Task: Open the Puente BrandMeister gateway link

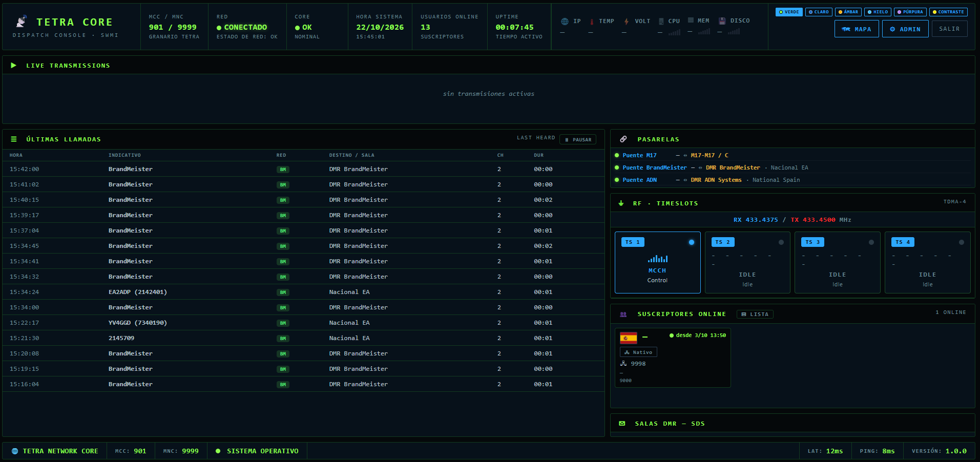Action: [655, 167]
